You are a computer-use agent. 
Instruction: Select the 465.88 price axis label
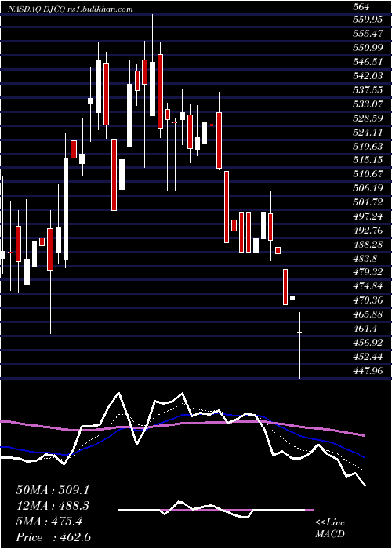tap(368, 314)
